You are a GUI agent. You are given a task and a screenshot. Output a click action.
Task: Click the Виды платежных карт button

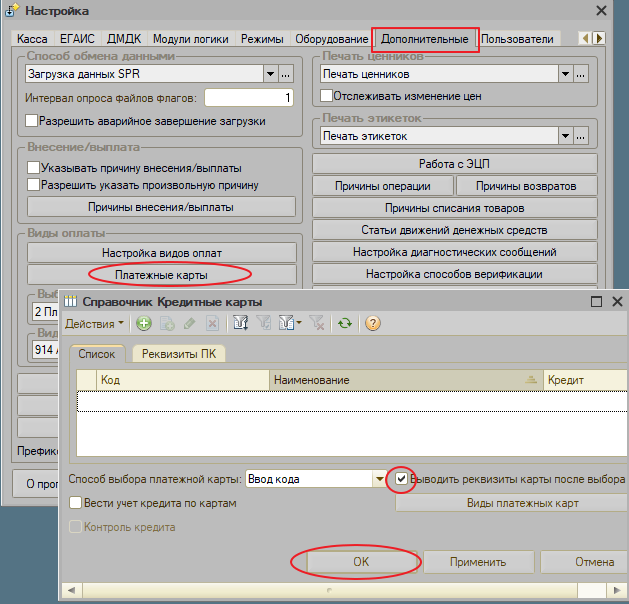[510, 503]
